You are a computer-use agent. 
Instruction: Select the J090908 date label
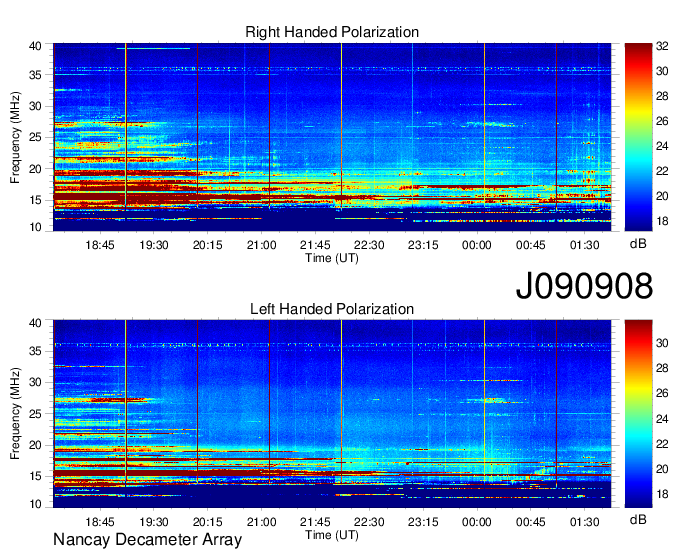[584, 286]
